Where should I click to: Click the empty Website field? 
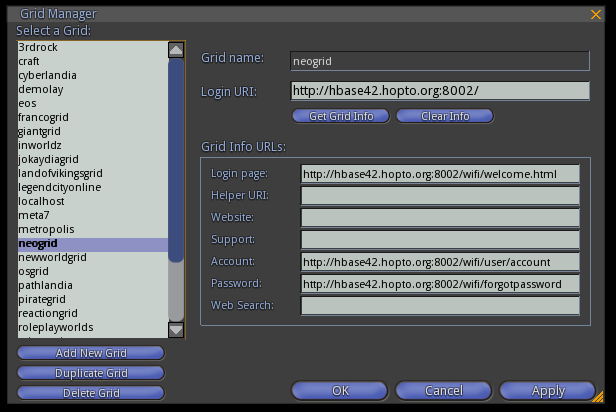point(440,218)
